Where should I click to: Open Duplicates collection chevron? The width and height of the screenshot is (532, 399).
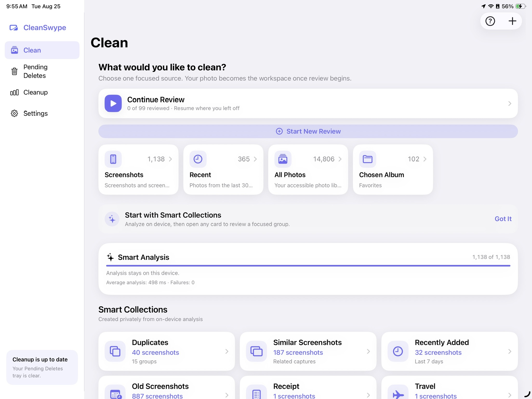pyautogui.click(x=227, y=351)
